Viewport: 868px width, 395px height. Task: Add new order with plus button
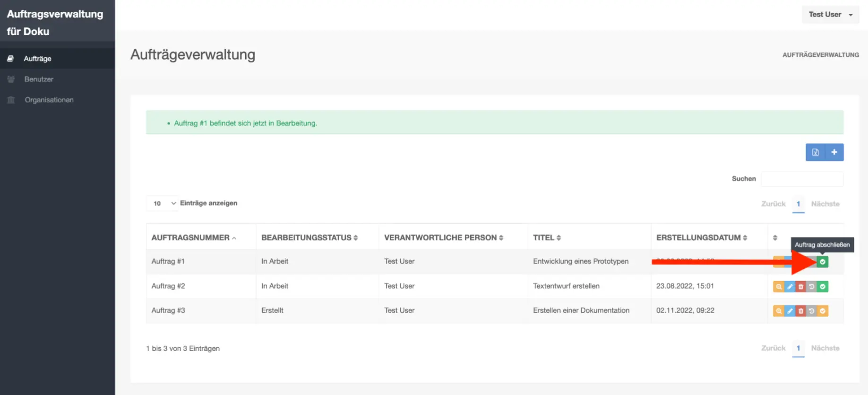tap(834, 152)
